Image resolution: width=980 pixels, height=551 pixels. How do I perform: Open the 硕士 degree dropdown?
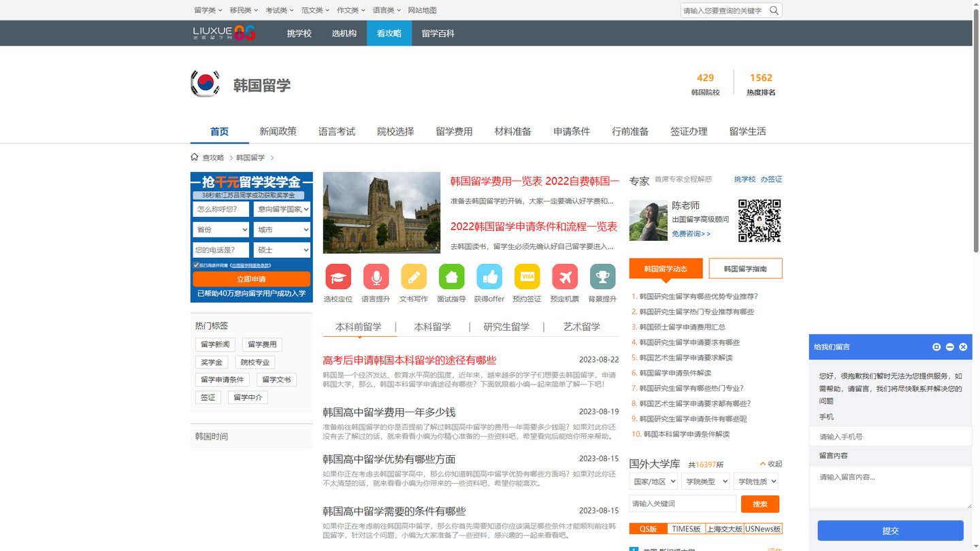282,250
